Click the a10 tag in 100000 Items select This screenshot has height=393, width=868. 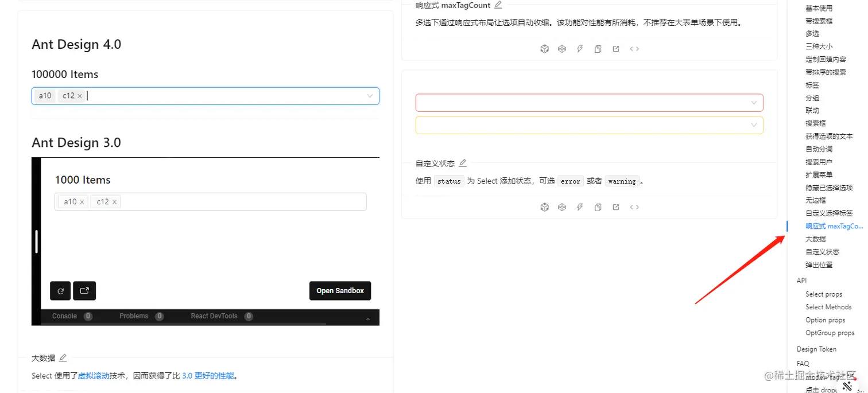point(45,96)
